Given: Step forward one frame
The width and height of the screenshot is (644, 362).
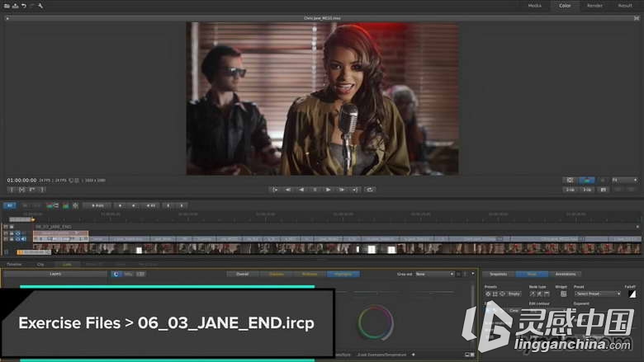Looking at the screenshot, I should pyautogui.click(x=342, y=190).
